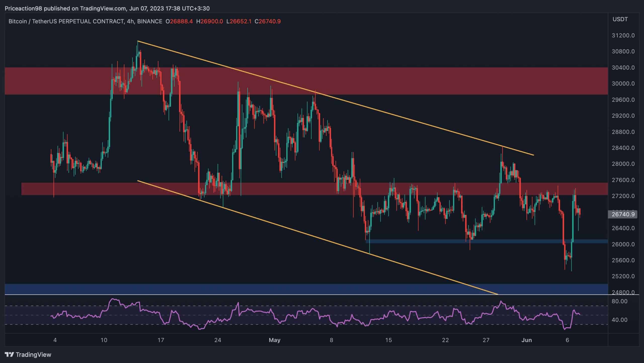Click the close value C26740.9

267,21
